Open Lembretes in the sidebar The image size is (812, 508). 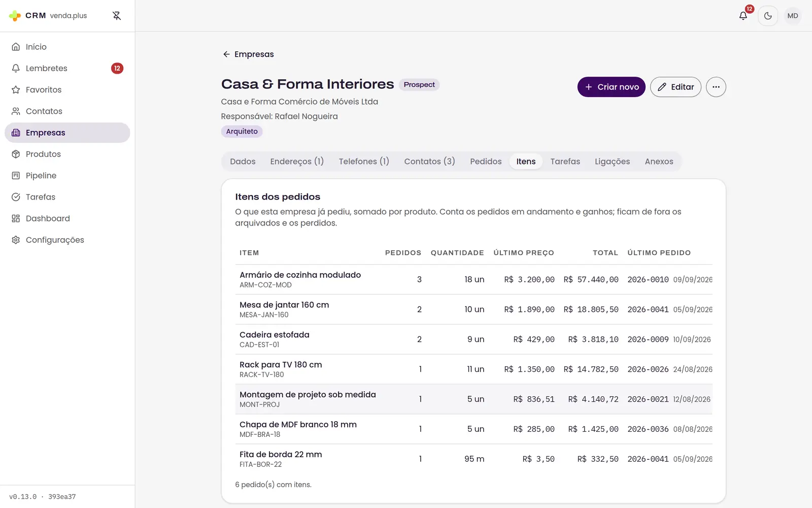point(67,68)
